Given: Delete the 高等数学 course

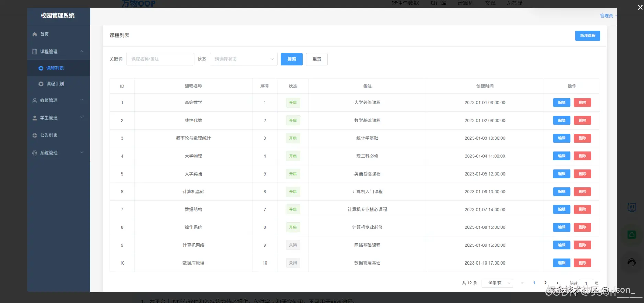Looking at the screenshot, I should pos(582,102).
